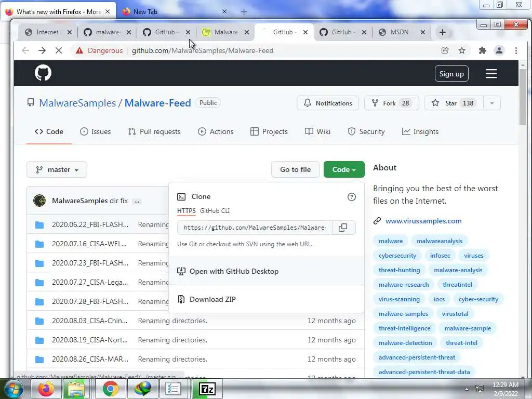Select GitHub CLI clone option
Screen dimensions: 532x399
[215, 211]
